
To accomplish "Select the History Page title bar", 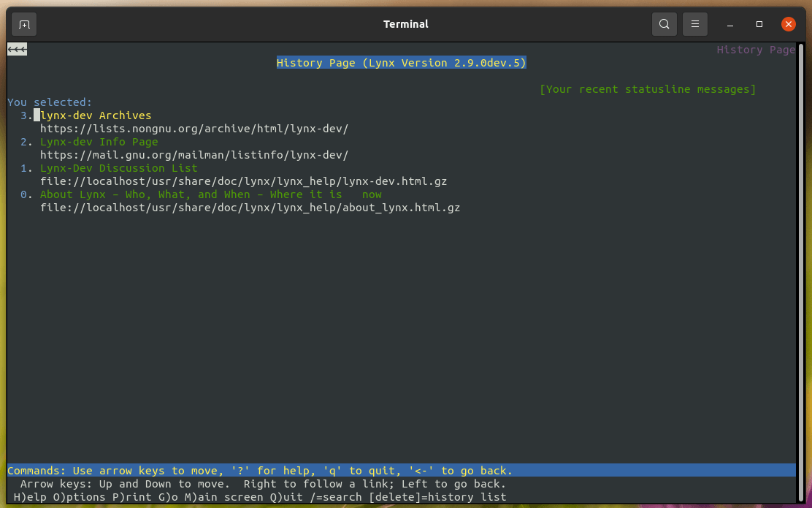I will pos(401,62).
